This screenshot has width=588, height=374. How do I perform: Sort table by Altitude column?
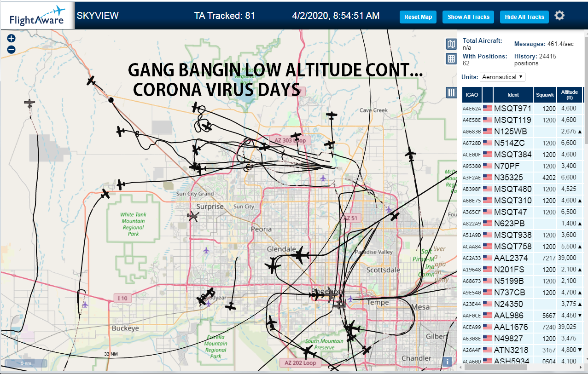[569, 95]
